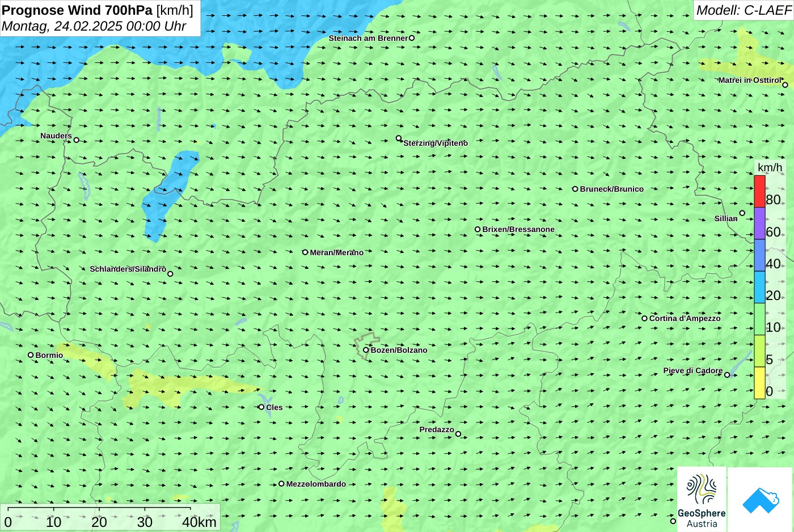Click the 'Mezzolombardo' label text

tap(316, 484)
